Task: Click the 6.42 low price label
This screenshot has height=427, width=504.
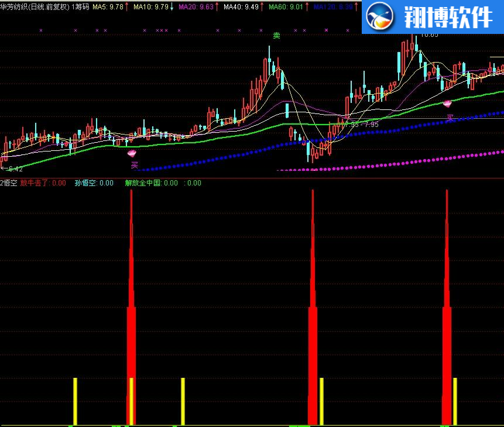Action: pyautogui.click(x=15, y=168)
